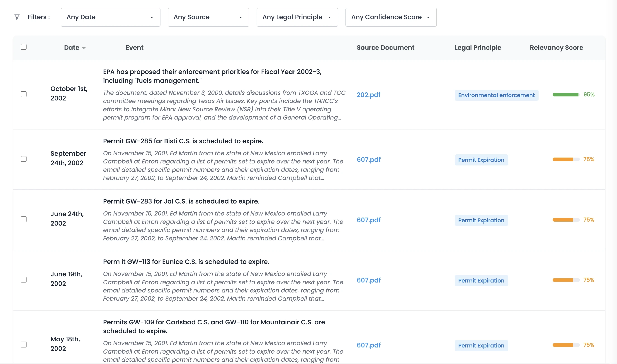Click Permit Expiration tag in May 18th row
Image resolution: width=617 pixels, height=364 pixels.
click(481, 346)
